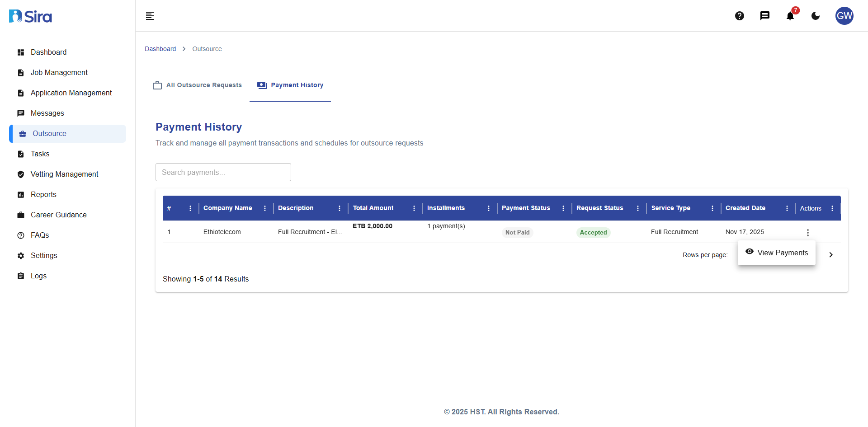The image size is (868, 427).
Task: Select the Outsource briefcase icon in sidebar
Action: point(21,133)
